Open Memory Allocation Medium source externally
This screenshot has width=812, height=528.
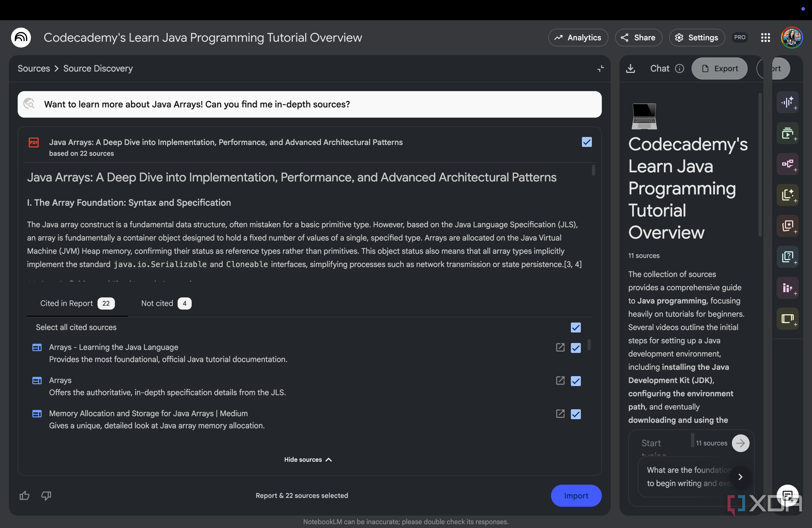(x=560, y=414)
